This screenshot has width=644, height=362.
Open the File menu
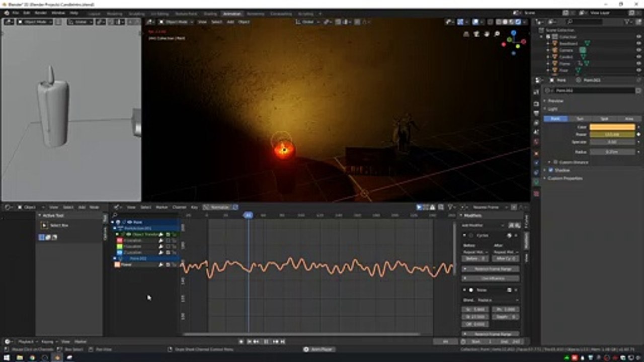point(15,13)
